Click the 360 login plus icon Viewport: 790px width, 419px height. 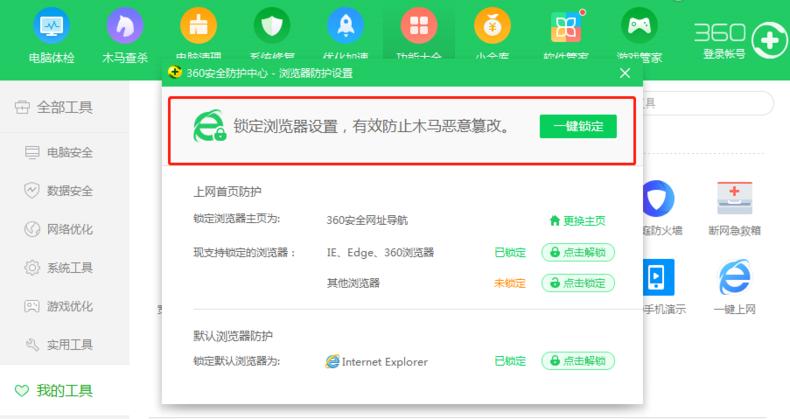click(770, 40)
